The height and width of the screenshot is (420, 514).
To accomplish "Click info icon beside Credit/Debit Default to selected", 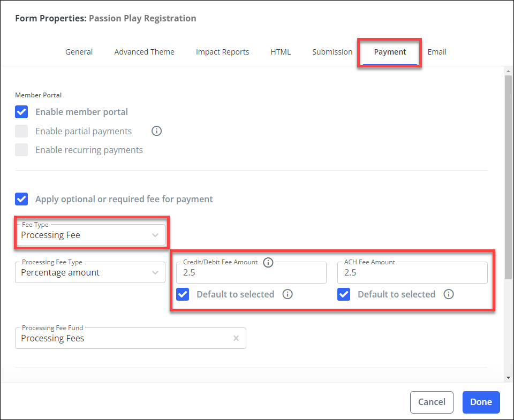I will [x=288, y=294].
